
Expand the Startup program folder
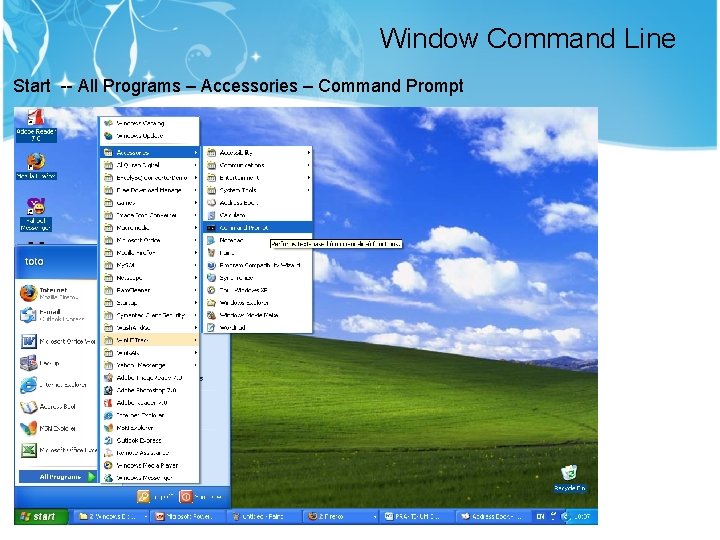pyautogui.click(x=150, y=303)
